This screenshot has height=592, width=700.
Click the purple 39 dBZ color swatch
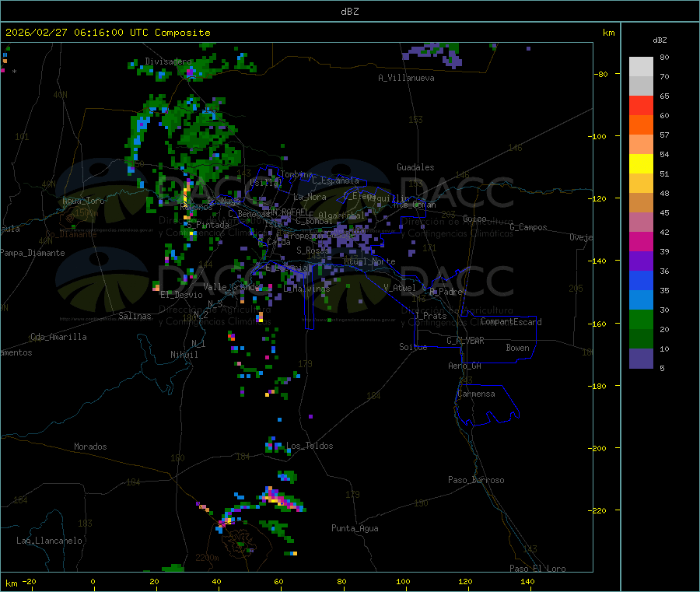tap(641, 261)
